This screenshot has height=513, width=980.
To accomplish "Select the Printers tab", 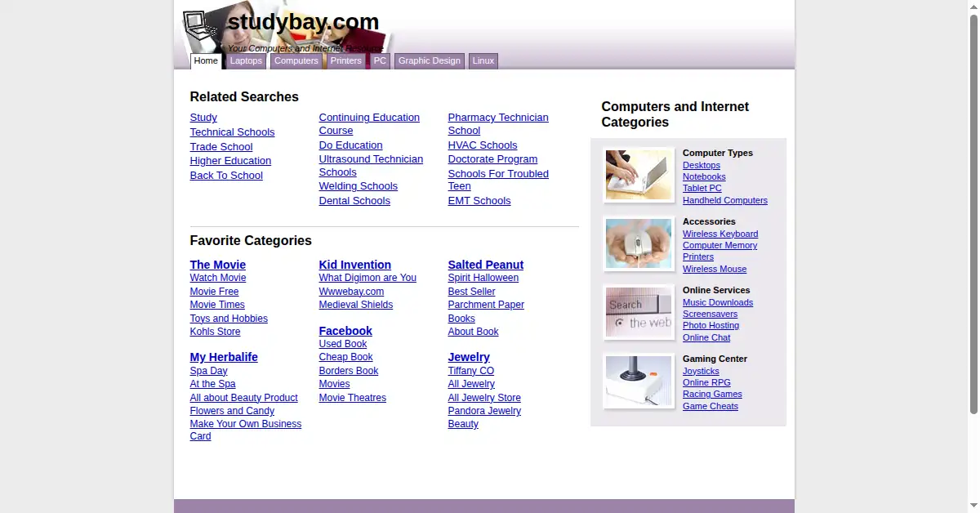I will pyautogui.click(x=346, y=61).
